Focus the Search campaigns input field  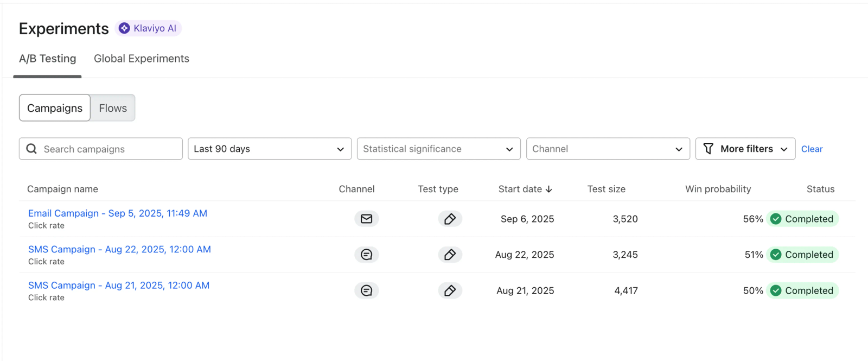tap(101, 149)
